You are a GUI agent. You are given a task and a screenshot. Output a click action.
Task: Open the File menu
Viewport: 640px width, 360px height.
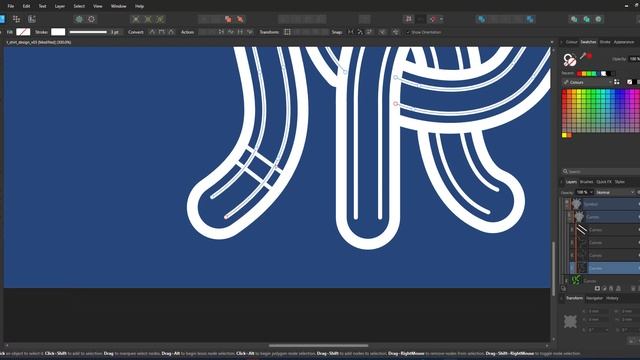click(11, 6)
